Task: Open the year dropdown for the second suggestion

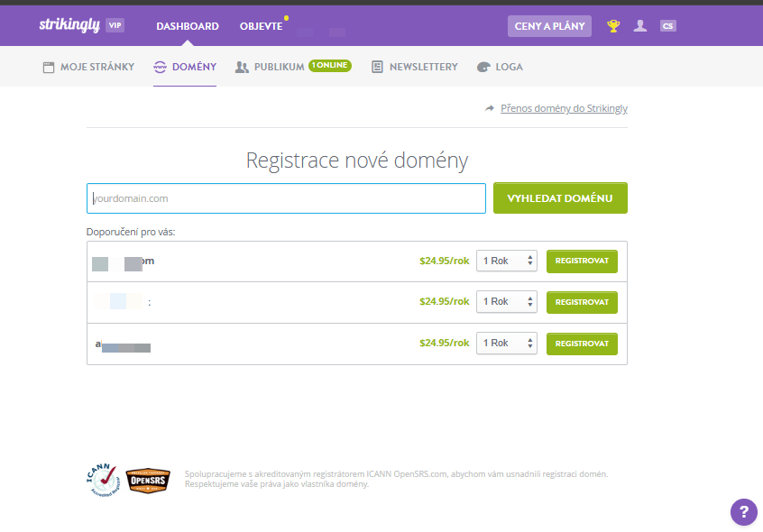Action: click(x=507, y=301)
